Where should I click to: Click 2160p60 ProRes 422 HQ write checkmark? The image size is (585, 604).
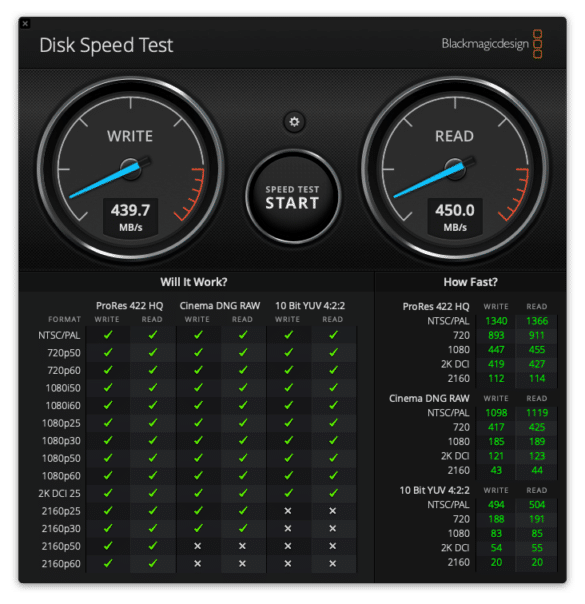[108, 563]
